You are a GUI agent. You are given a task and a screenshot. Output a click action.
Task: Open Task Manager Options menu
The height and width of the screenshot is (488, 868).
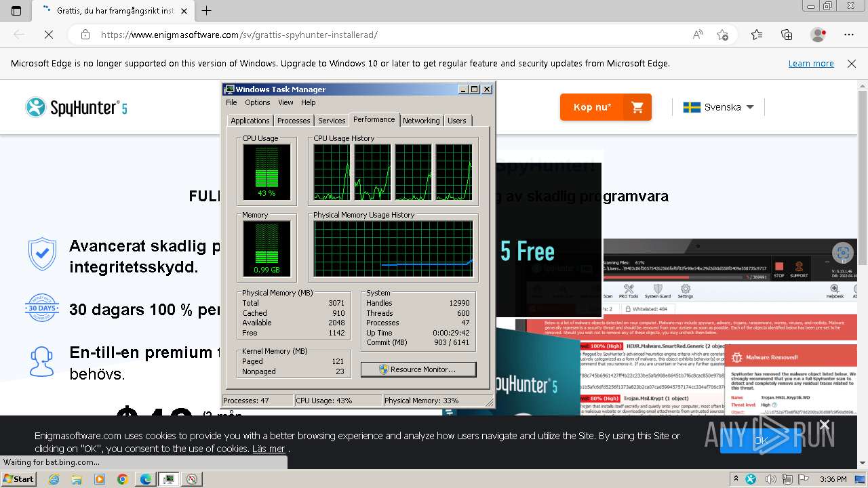click(x=258, y=102)
